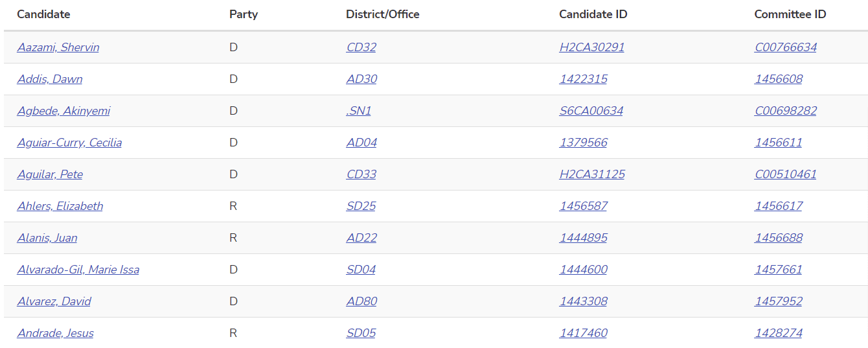Screen dimensions: 868x348
Task: Open the CD32 district link
Action: pyautogui.click(x=361, y=47)
